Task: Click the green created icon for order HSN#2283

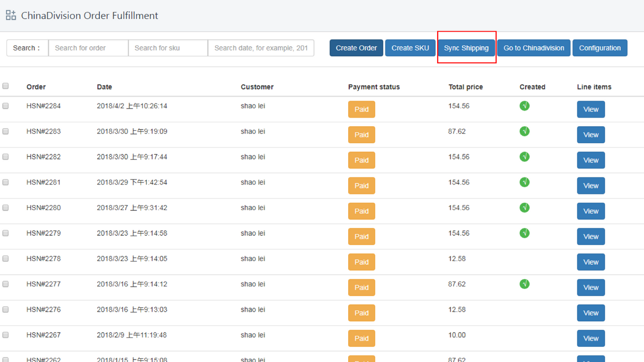Action: (x=524, y=131)
